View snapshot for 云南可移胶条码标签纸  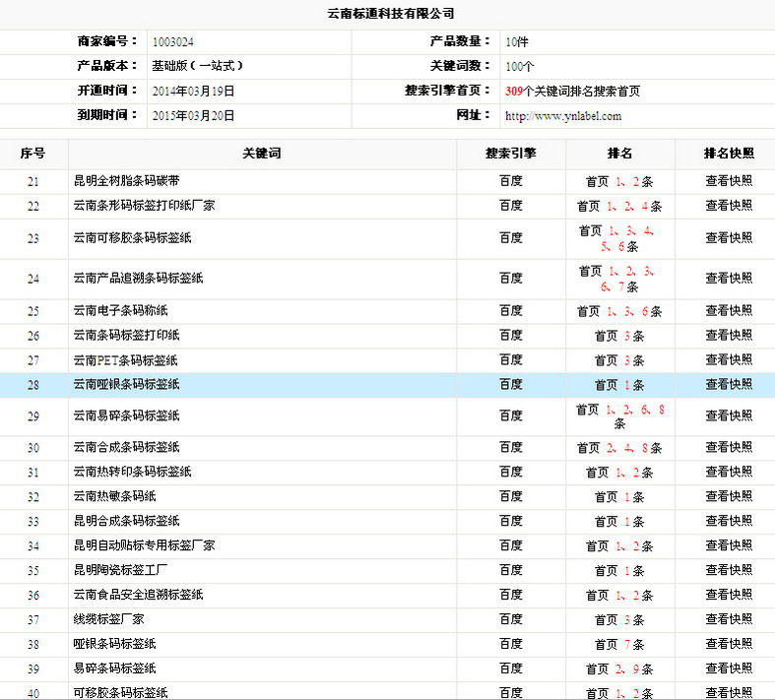729,238
